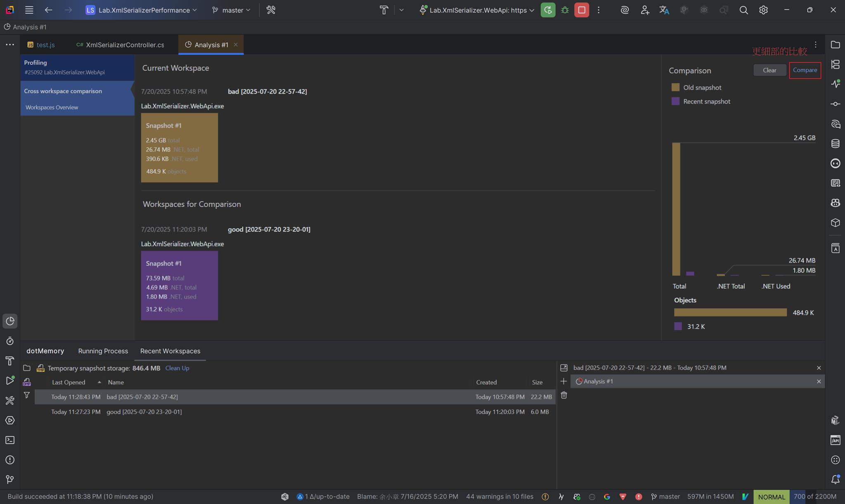Open the workspace folder icon near snapshot storage
The image size is (845, 504).
27,368
